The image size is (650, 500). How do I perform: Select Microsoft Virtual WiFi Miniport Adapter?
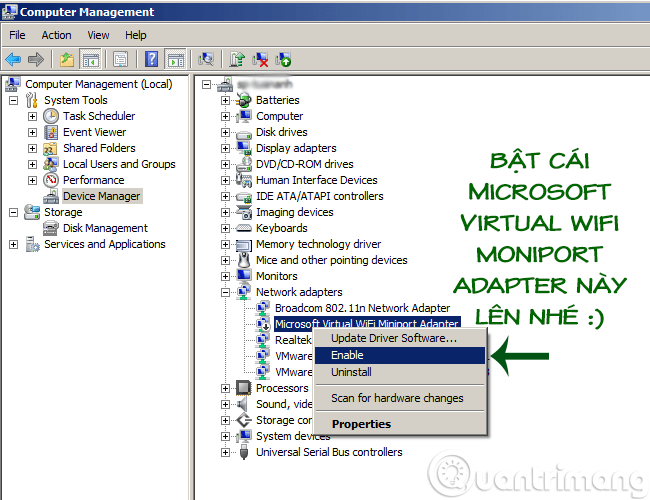[x=367, y=323]
